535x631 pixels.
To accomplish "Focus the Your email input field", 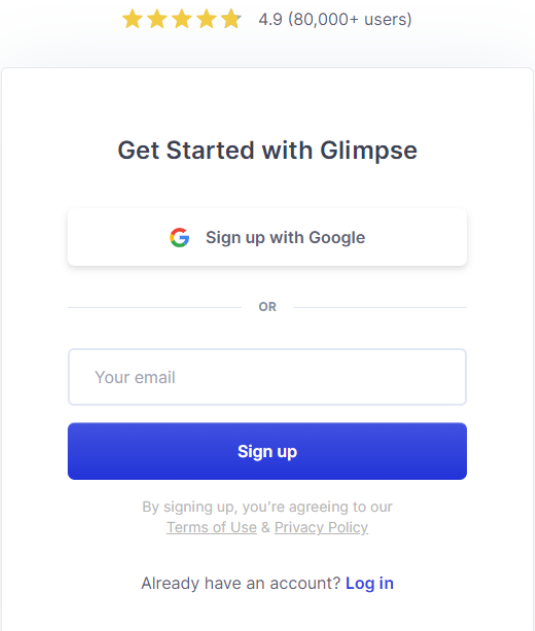I will (x=267, y=377).
